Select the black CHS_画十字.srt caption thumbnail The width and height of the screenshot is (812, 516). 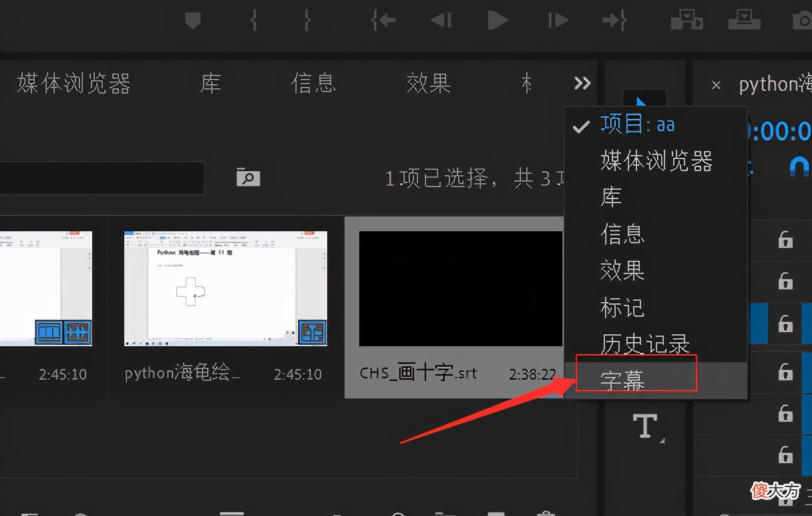click(461, 289)
